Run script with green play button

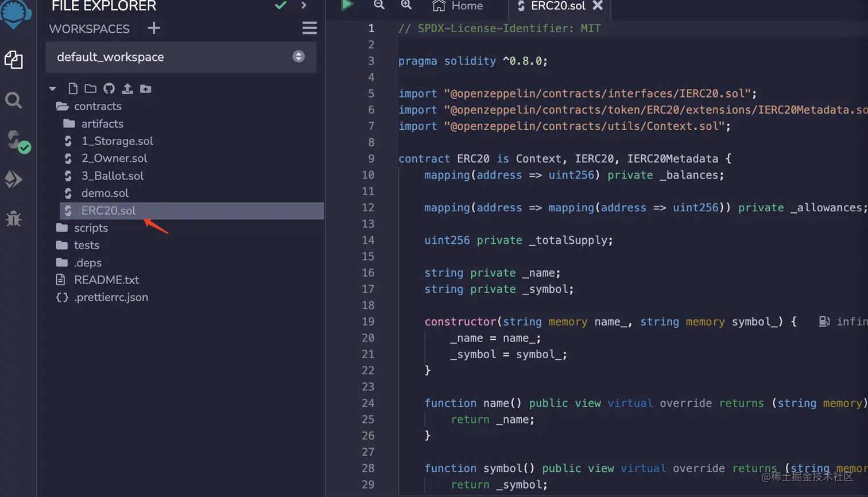pos(347,5)
